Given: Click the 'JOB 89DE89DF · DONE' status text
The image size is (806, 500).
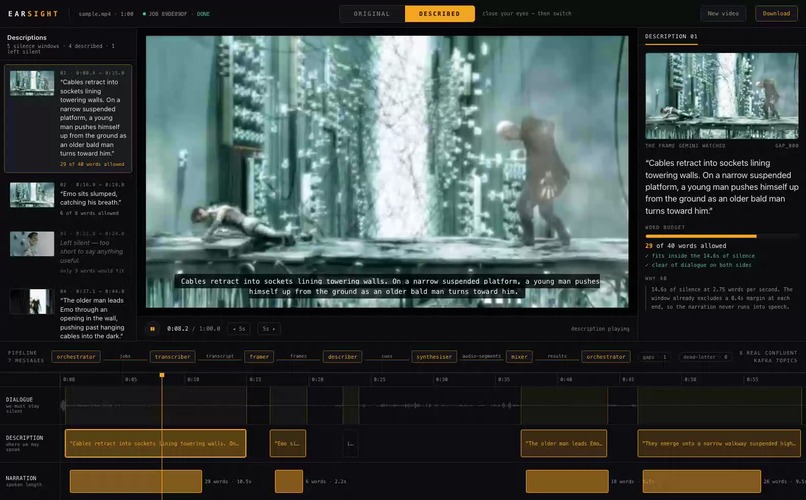Looking at the screenshot, I should pyautogui.click(x=179, y=14).
